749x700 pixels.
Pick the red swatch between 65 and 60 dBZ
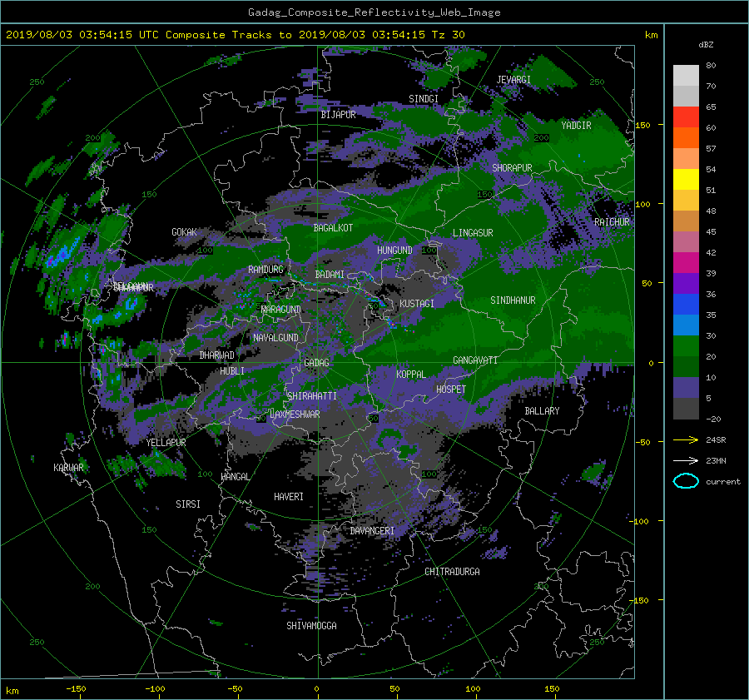click(686, 117)
